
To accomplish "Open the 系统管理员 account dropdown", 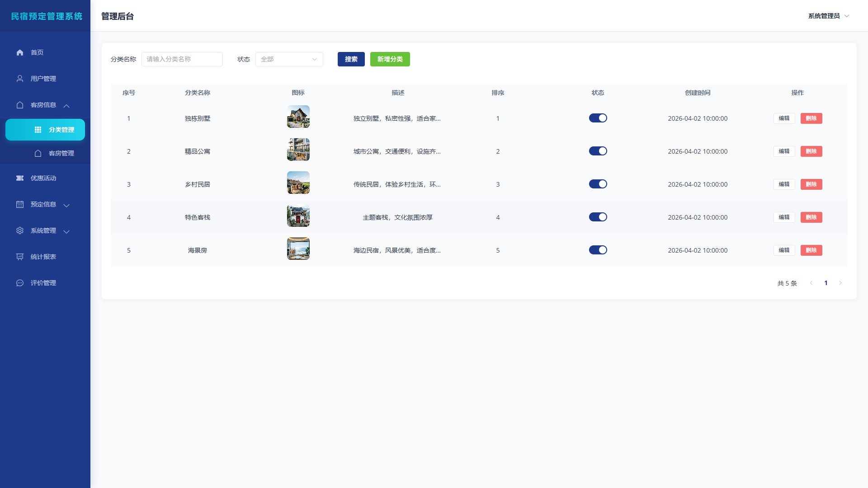I will coord(829,16).
